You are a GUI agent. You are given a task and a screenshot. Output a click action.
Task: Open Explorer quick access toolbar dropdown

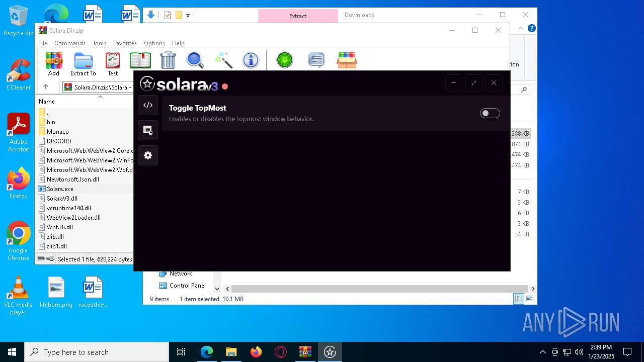tap(188, 16)
